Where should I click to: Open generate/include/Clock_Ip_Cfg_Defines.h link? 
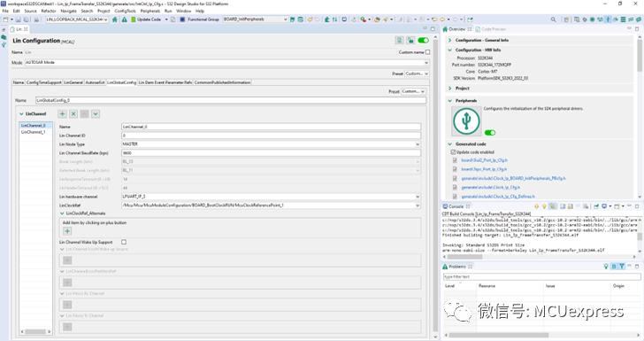[x=498, y=197]
